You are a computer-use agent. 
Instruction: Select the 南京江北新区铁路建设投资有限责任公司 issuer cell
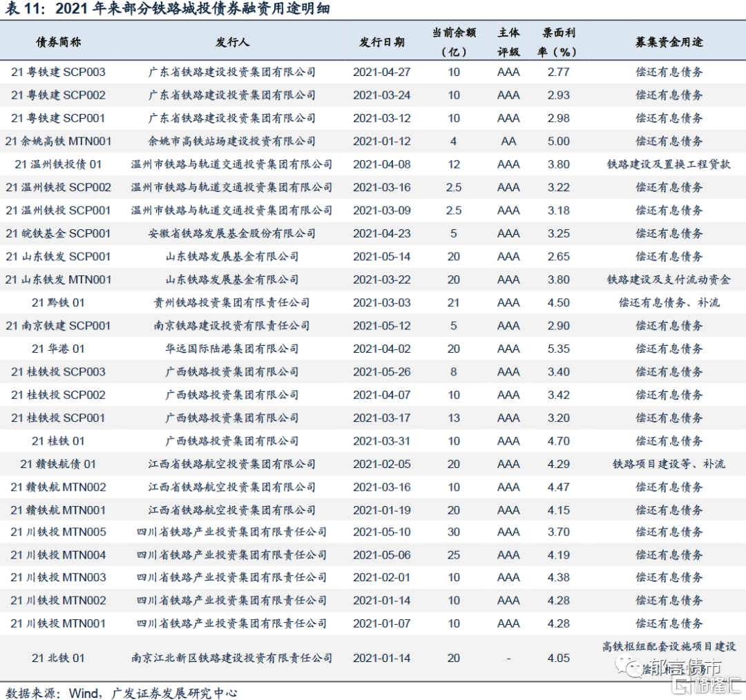232,658
